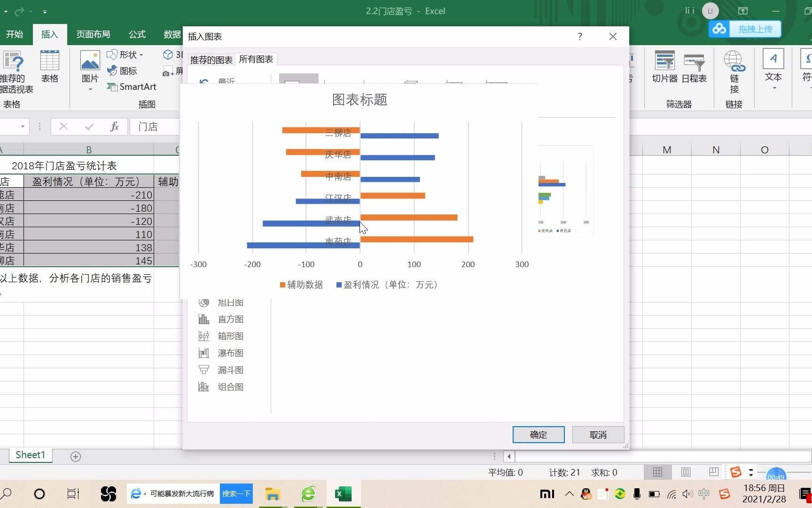This screenshot has width=812, height=508.
Task: Insert a SmartArt graphic
Action: click(x=132, y=87)
